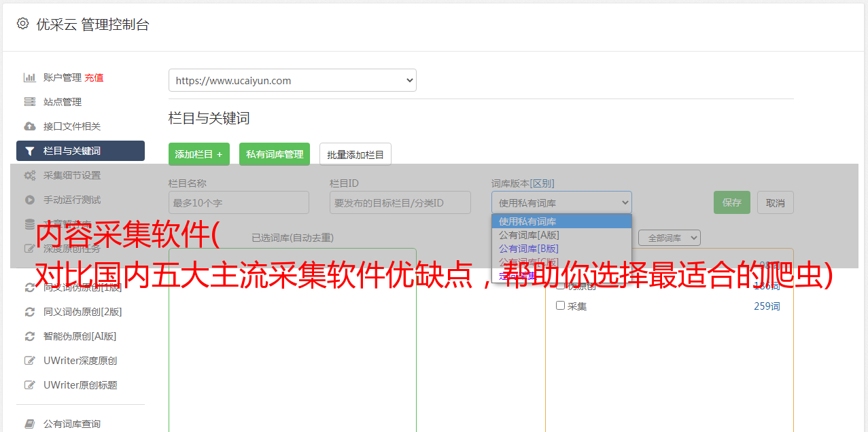Focus the 栏目ID input field
Screen dimensions: 868x432
tap(400, 202)
